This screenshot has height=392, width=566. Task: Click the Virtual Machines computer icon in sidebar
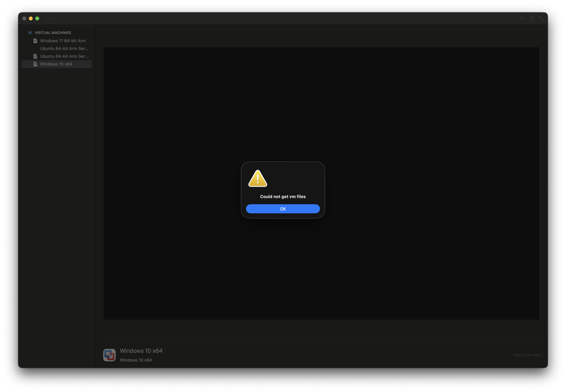(x=30, y=33)
